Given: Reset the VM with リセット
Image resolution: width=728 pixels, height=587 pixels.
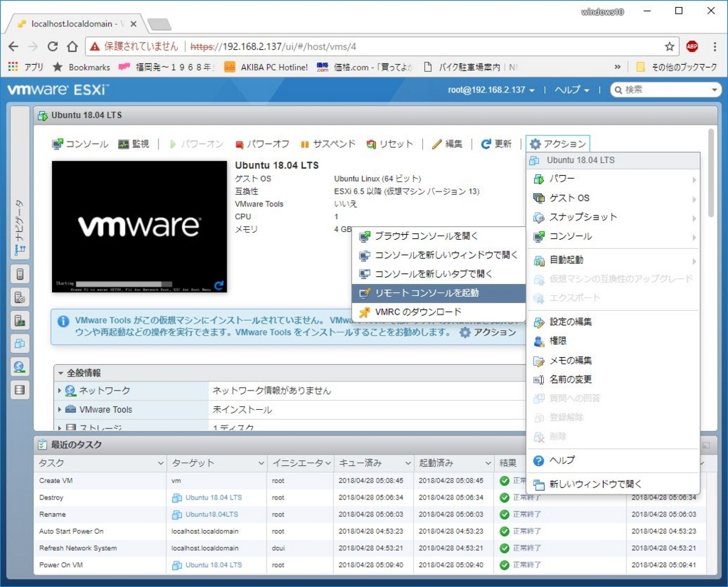Looking at the screenshot, I should tap(390, 144).
